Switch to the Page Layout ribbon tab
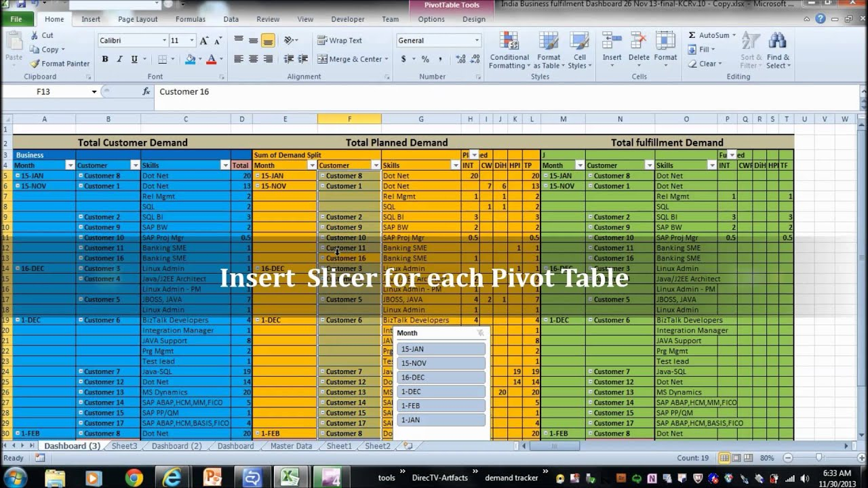Image resolution: width=868 pixels, height=488 pixels. (x=138, y=20)
